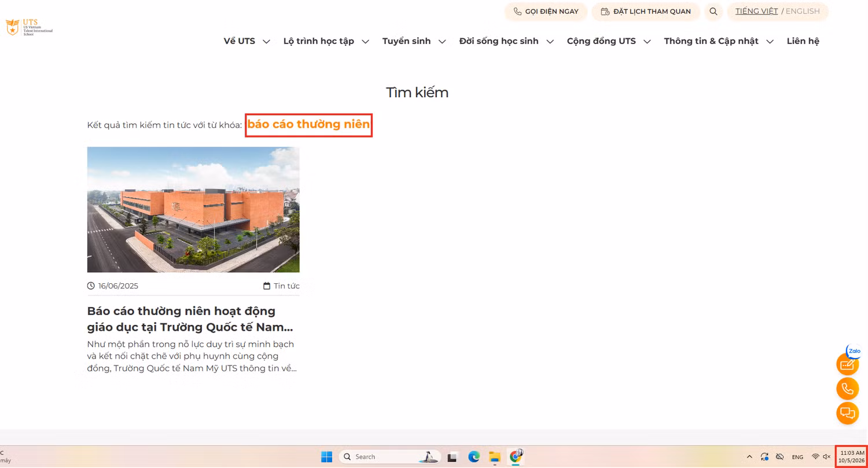The width and height of the screenshot is (868, 468).
Task: Open the Báo cáo thường niên article title
Action: click(190, 319)
